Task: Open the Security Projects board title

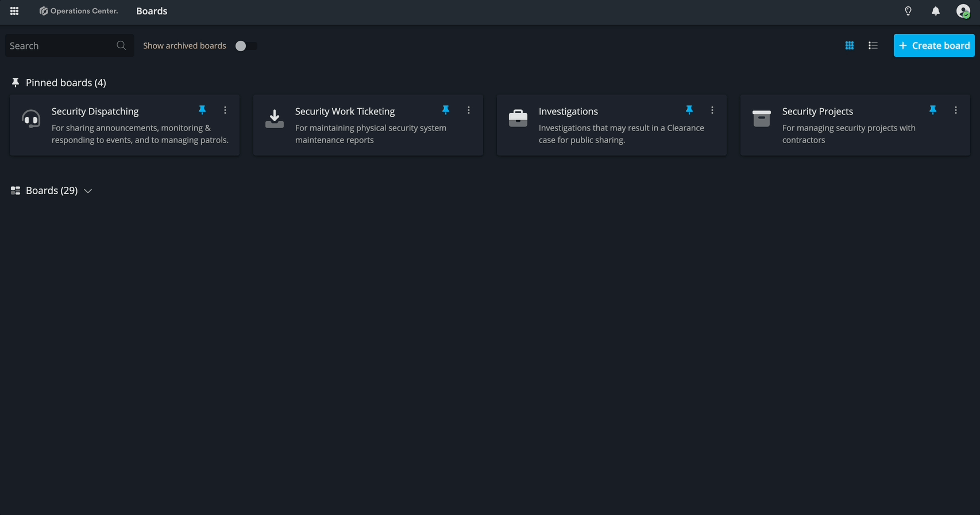Action: click(817, 111)
